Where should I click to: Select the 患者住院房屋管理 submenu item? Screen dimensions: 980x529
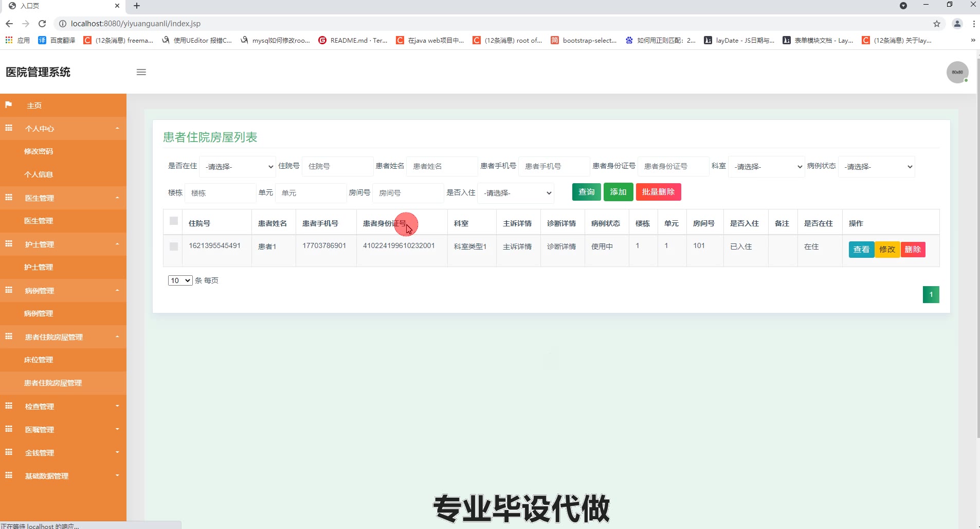click(x=63, y=383)
